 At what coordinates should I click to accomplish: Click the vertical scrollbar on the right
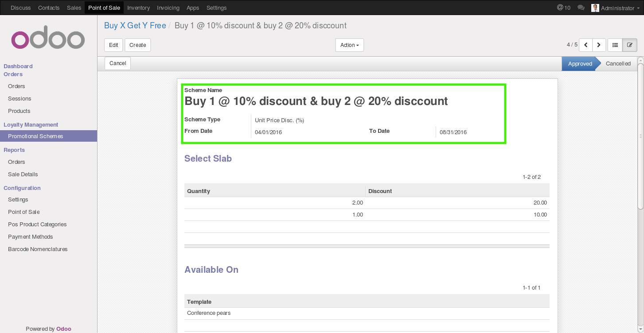[640, 136]
